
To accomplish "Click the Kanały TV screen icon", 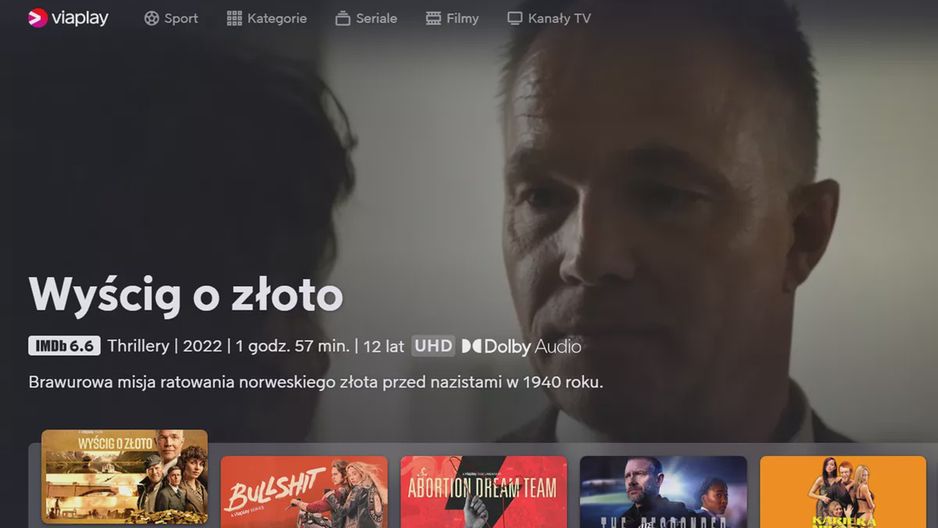I will point(514,19).
